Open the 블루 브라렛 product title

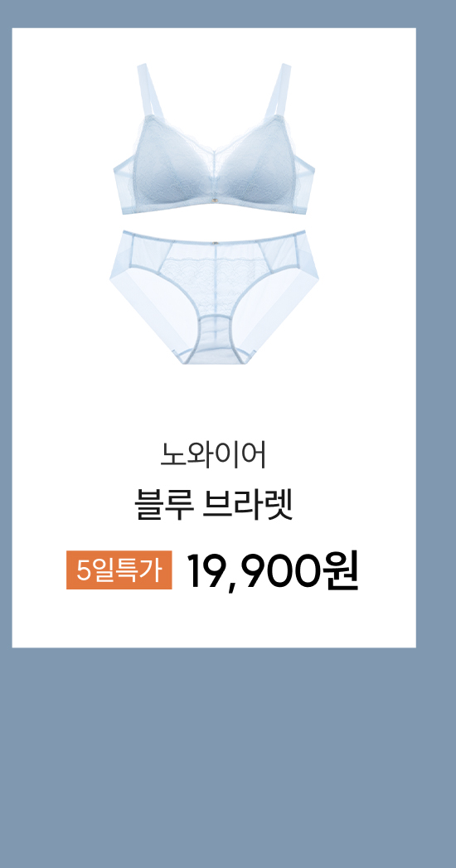(214, 505)
